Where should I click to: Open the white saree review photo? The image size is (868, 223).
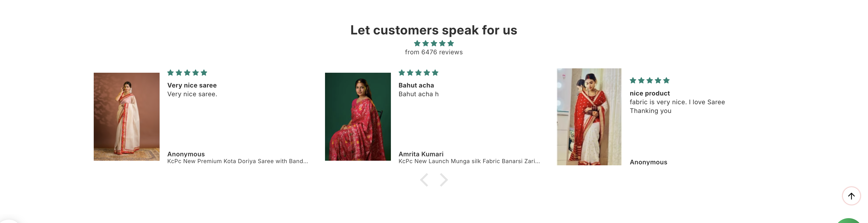[127, 116]
